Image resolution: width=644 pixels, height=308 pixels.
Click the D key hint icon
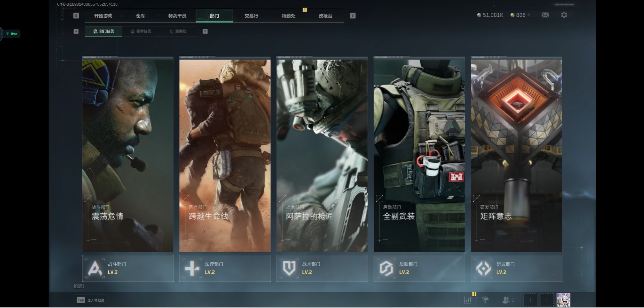tap(205, 31)
